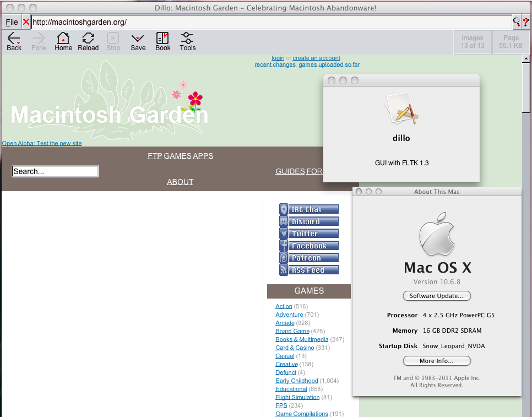Click the Forw navigation button
The image size is (532, 417).
tap(39, 42)
